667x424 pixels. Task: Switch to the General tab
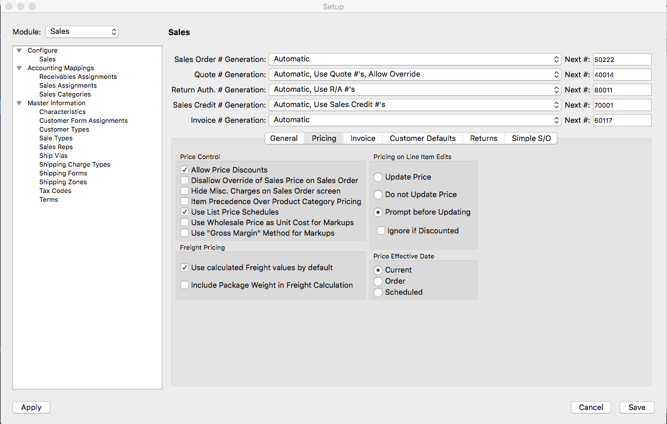(284, 138)
